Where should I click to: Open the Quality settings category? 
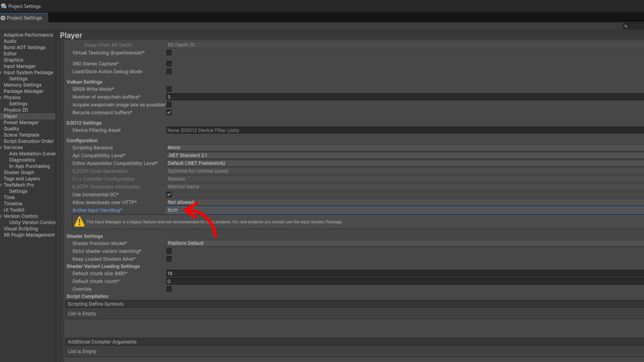click(x=11, y=129)
